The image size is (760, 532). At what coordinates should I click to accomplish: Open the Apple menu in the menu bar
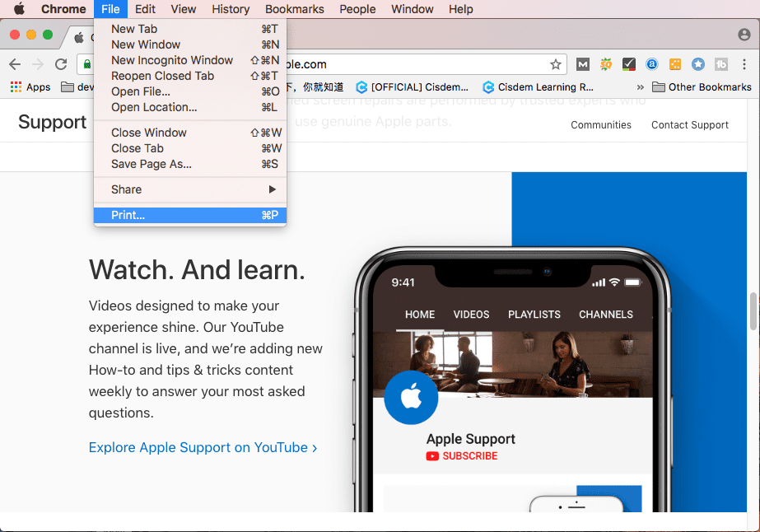click(19, 9)
